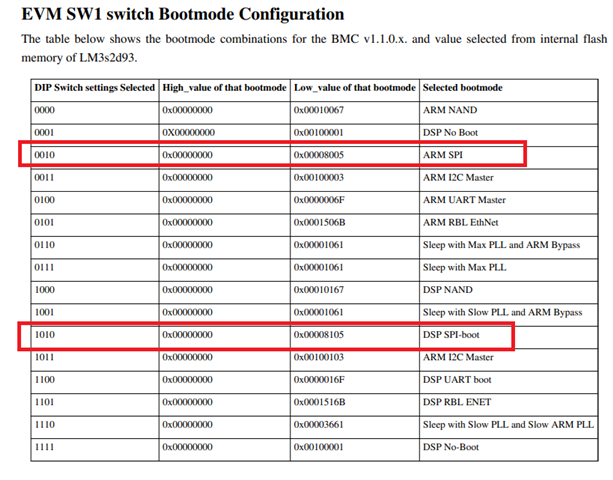Click low value '0x00100001' in the 1111 row
The height and width of the screenshot is (480, 613).
pos(319,447)
